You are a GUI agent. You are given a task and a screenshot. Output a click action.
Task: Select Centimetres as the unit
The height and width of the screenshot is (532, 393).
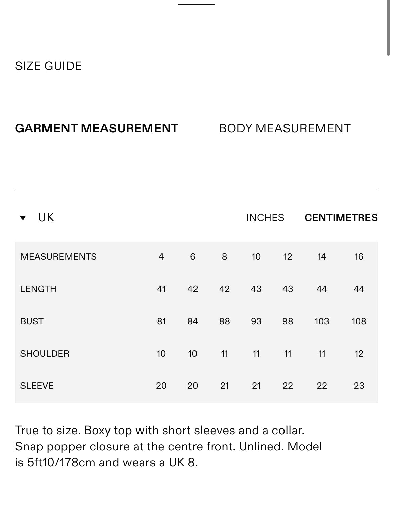pyautogui.click(x=341, y=218)
